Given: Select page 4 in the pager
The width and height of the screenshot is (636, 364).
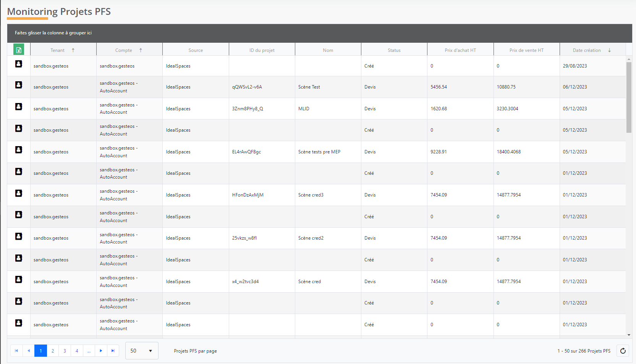Looking at the screenshot, I should pos(77,351).
